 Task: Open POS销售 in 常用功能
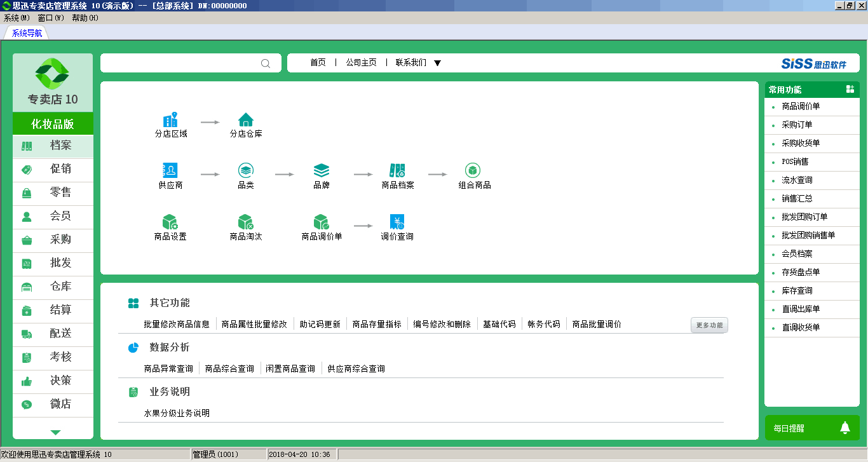[812, 162]
